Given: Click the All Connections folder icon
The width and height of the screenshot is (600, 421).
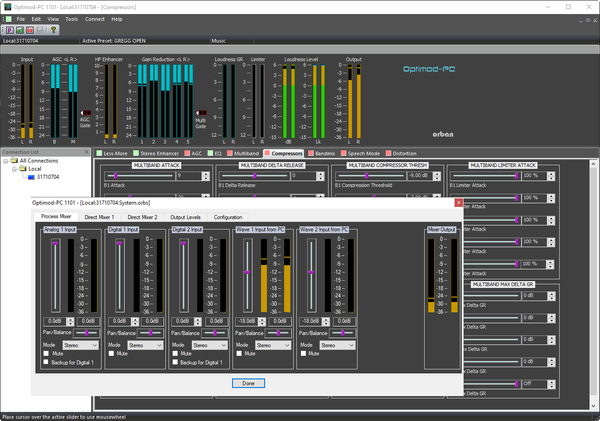Looking at the screenshot, I should click(x=14, y=160).
